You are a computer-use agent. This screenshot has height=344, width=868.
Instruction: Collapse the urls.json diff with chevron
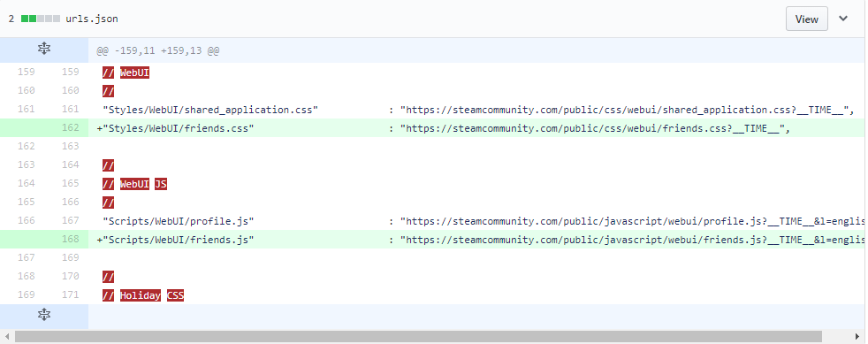click(x=843, y=19)
